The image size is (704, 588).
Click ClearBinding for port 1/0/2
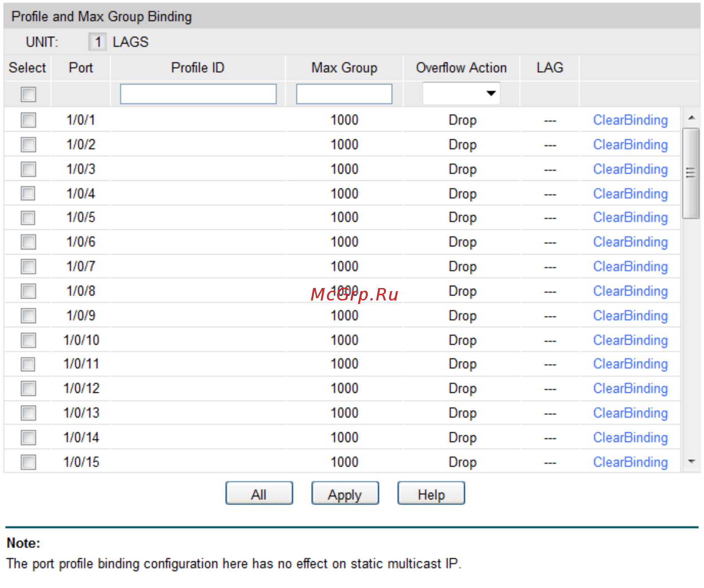(630, 145)
